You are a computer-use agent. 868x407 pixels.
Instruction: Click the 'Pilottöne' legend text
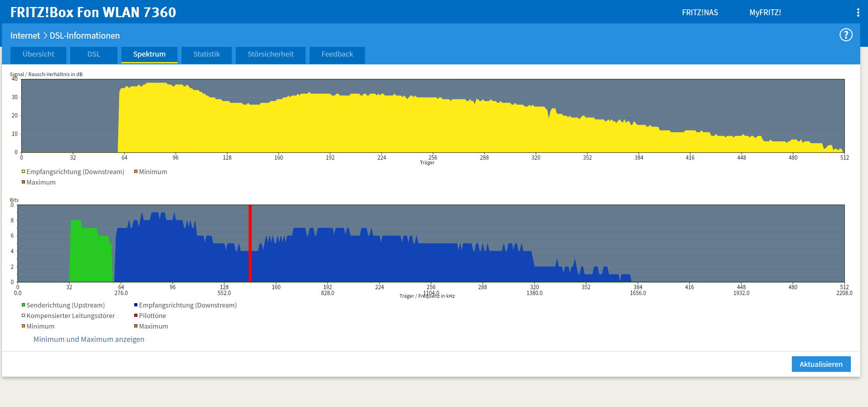click(152, 315)
